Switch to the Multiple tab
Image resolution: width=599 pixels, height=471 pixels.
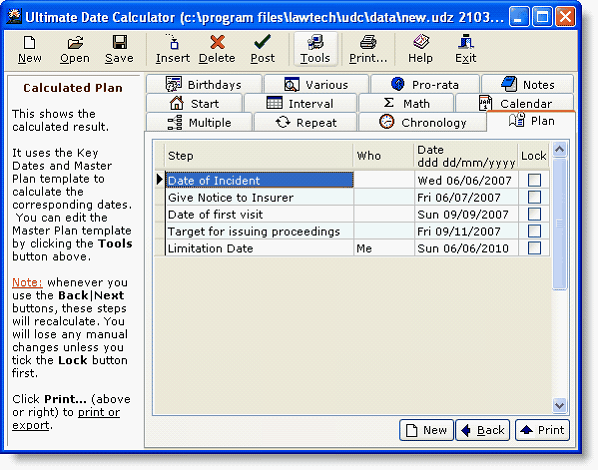click(199, 122)
